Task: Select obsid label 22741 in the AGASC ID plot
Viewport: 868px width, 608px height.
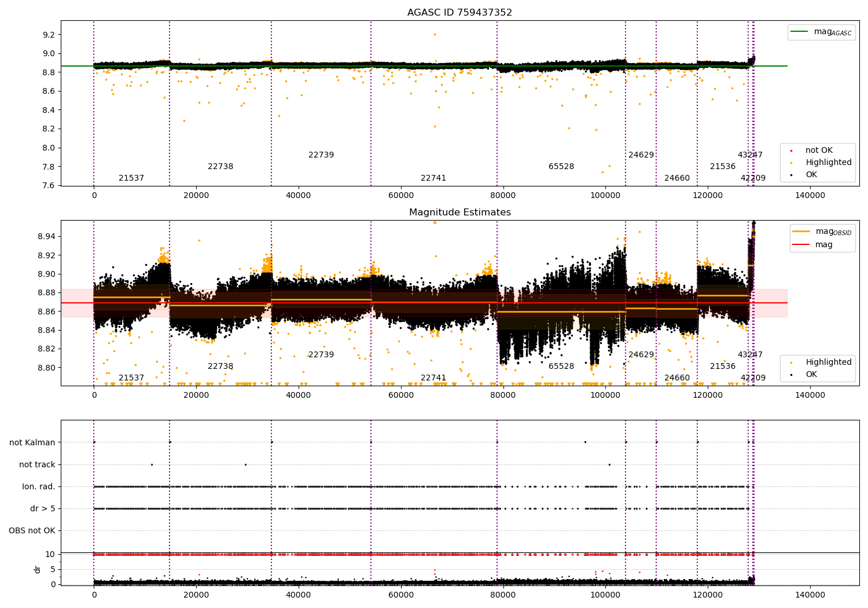Action: [x=433, y=178]
